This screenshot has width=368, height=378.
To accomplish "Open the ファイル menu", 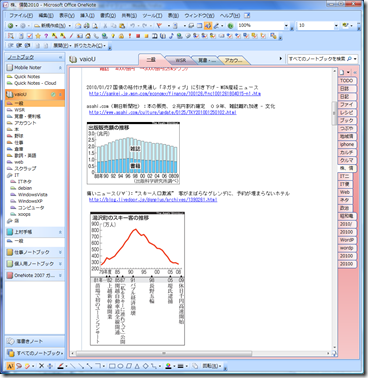I will pyautogui.click(x=21, y=16).
